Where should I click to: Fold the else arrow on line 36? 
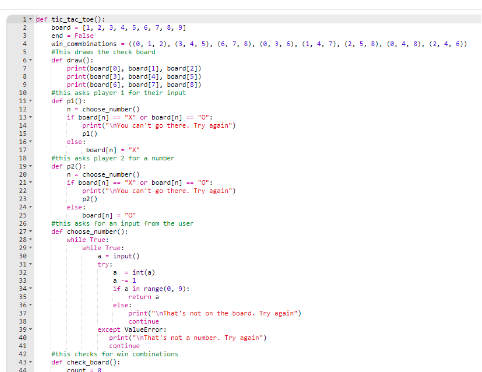coord(31,305)
